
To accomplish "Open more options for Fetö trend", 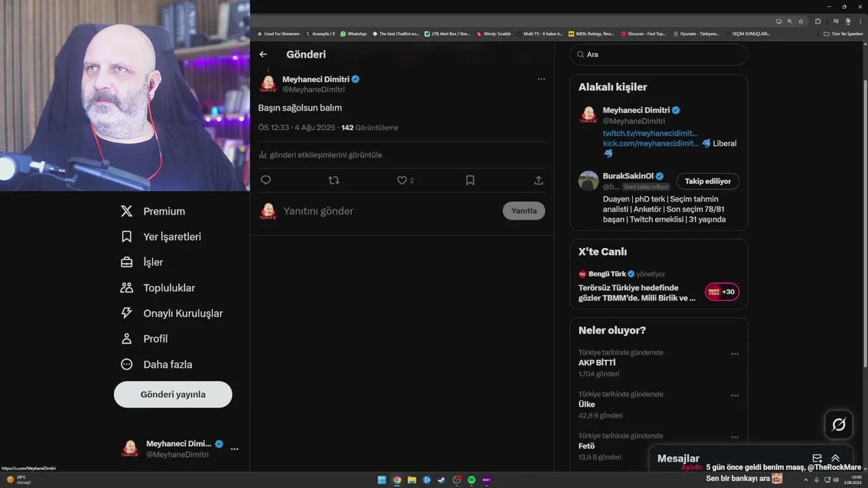I will tap(734, 437).
